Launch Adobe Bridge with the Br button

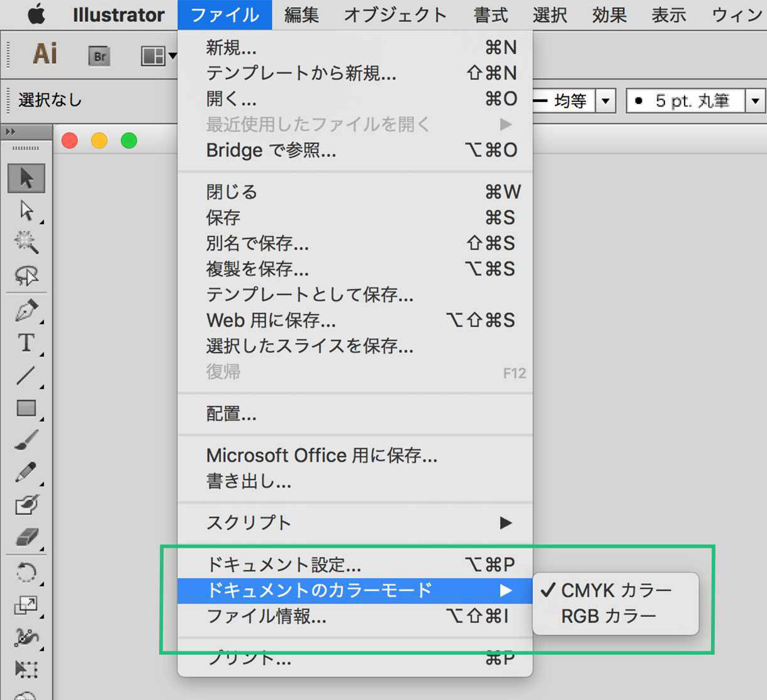99,55
